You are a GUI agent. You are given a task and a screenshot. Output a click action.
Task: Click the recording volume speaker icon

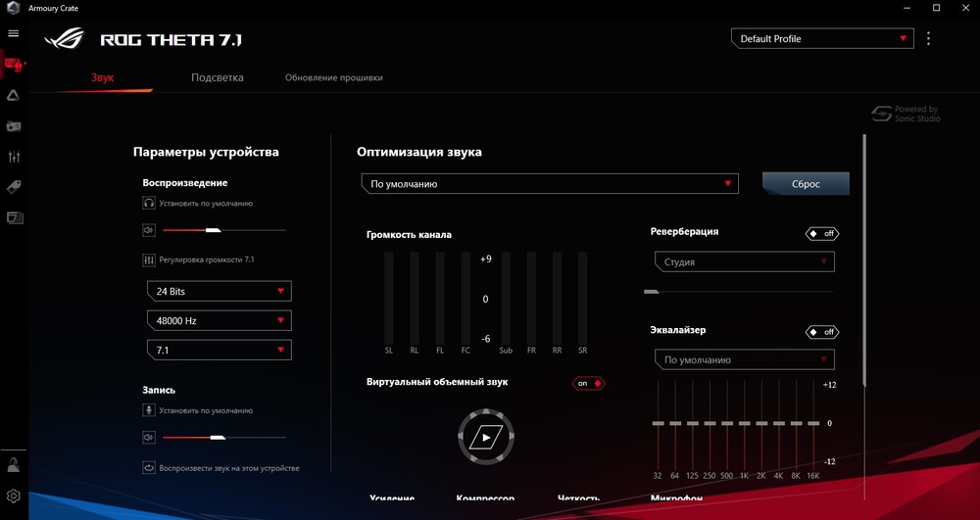[x=149, y=438]
